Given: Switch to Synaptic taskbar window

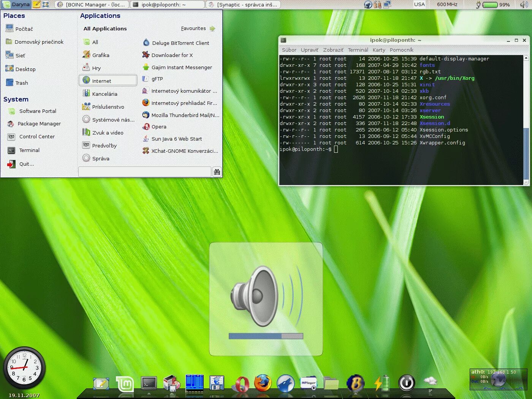Looking at the screenshot, I should [x=244, y=5].
